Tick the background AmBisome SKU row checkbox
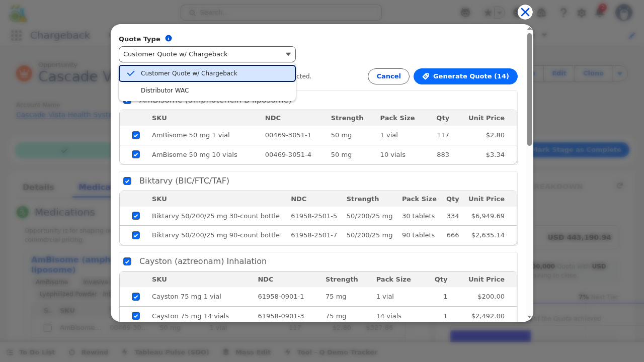This screenshot has height=362, width=644. coord(47,328)
